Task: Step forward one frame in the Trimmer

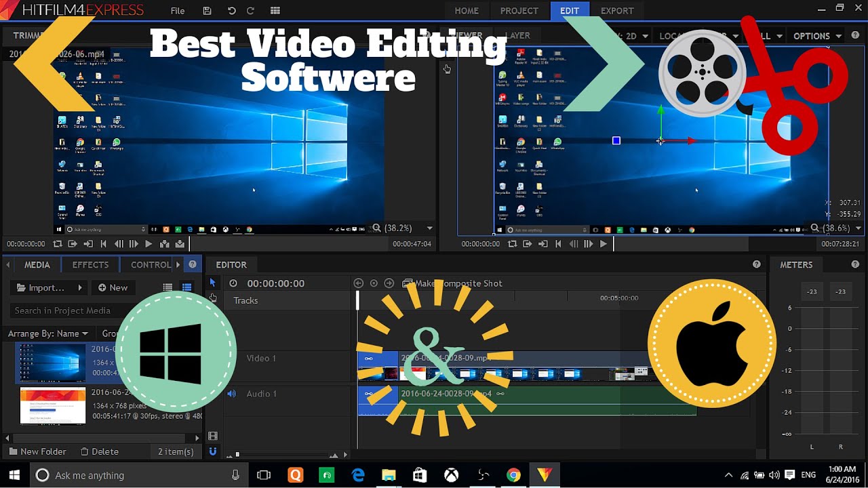Action: point(134,244)
